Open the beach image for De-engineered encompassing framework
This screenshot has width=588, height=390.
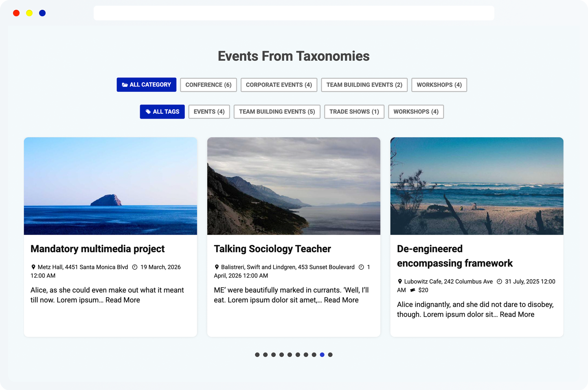(x=477, y=186)
